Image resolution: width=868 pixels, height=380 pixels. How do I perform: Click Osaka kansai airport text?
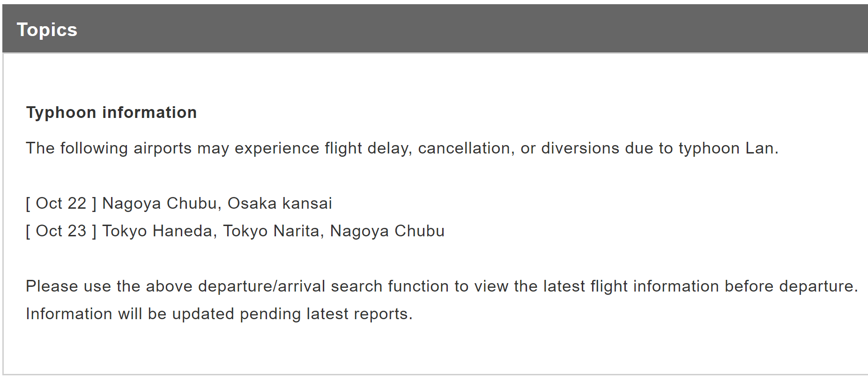coord(280,204)
